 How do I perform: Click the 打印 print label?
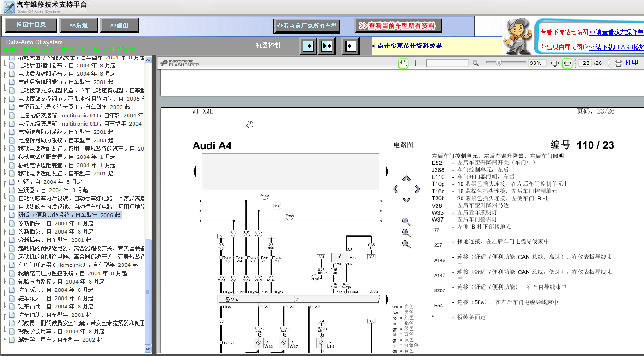coord(632,63)
